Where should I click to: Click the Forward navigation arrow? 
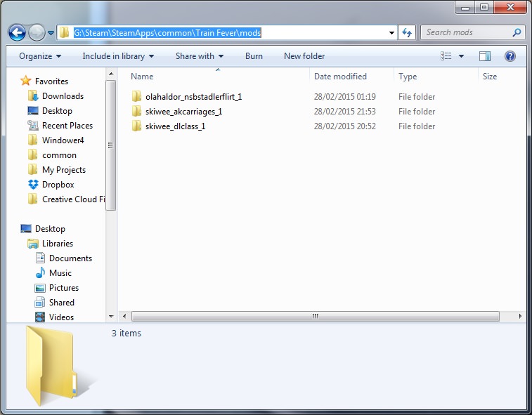click(37, 33)
